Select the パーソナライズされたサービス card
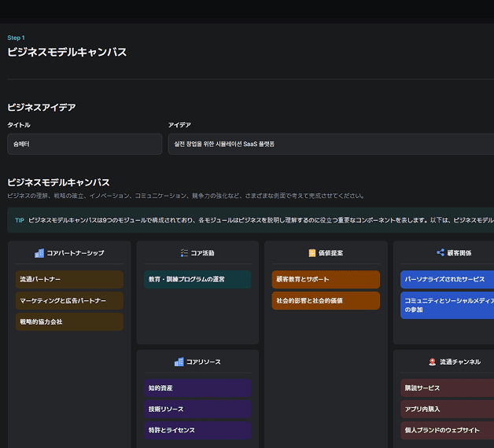 coord(447,279)
